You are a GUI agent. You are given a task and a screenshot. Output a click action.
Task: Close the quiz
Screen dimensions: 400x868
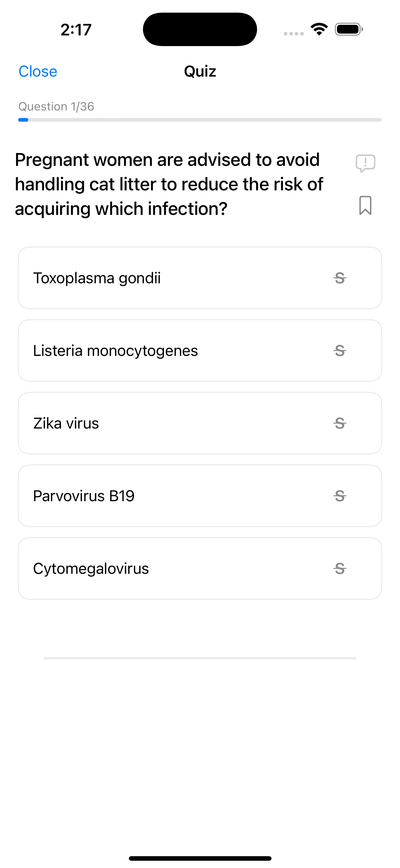(x=38, y=71)
